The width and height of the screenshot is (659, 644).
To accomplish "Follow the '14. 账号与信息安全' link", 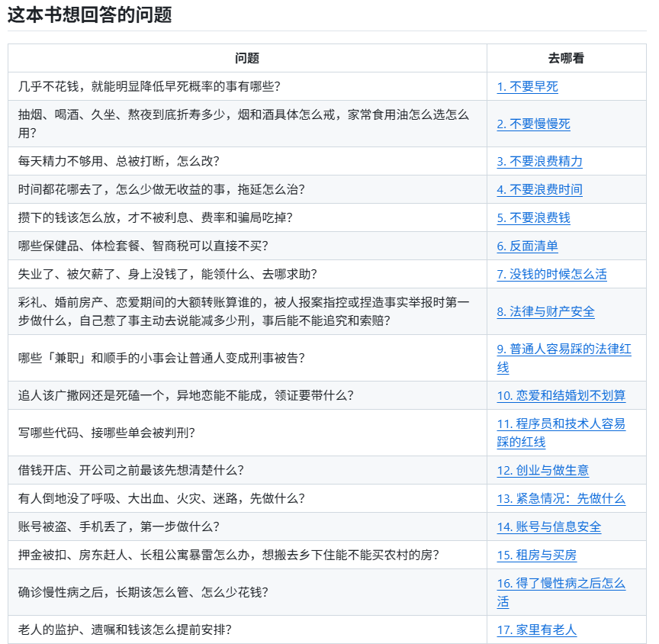I will point(549,526).
